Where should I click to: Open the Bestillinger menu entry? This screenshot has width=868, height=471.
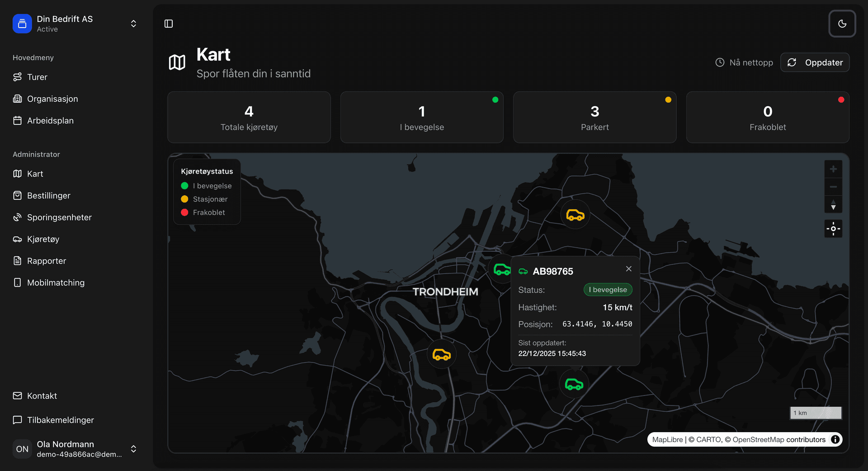pos(48,195)
